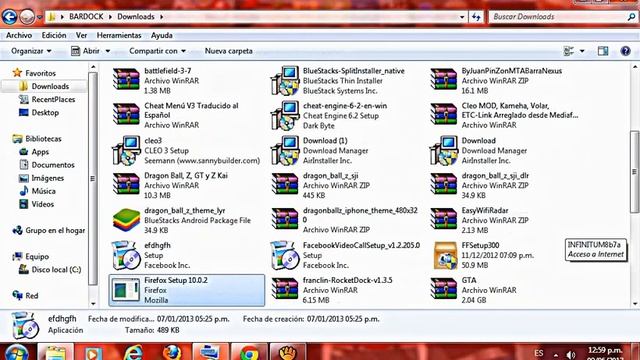Click the Back navigation arrow
The width and height of the screenshot is (640, 360).
coord(9,17)
